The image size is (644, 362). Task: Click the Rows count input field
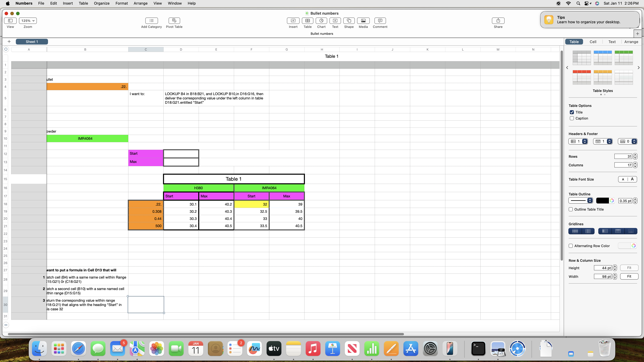(x=623, y=156)
